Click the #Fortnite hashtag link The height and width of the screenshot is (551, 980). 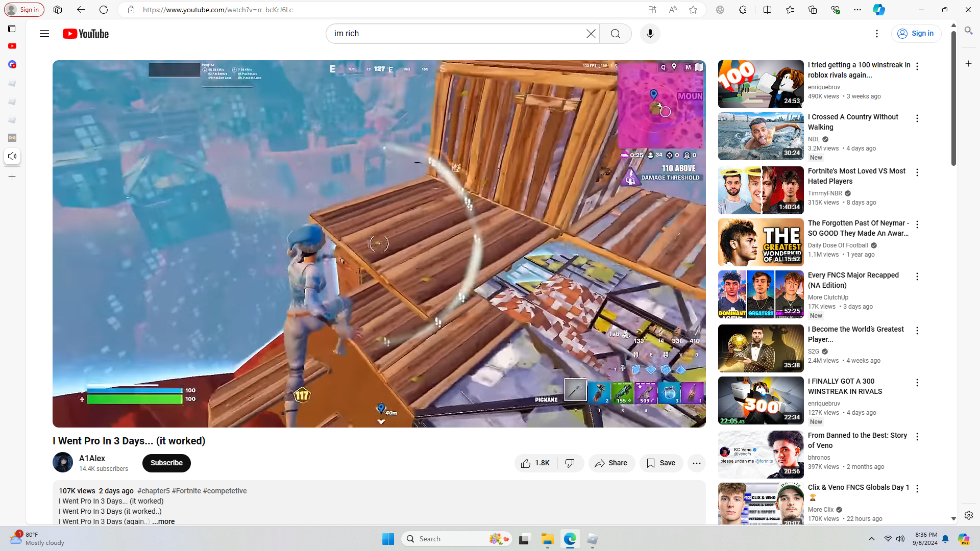click(x=186, y=491)
